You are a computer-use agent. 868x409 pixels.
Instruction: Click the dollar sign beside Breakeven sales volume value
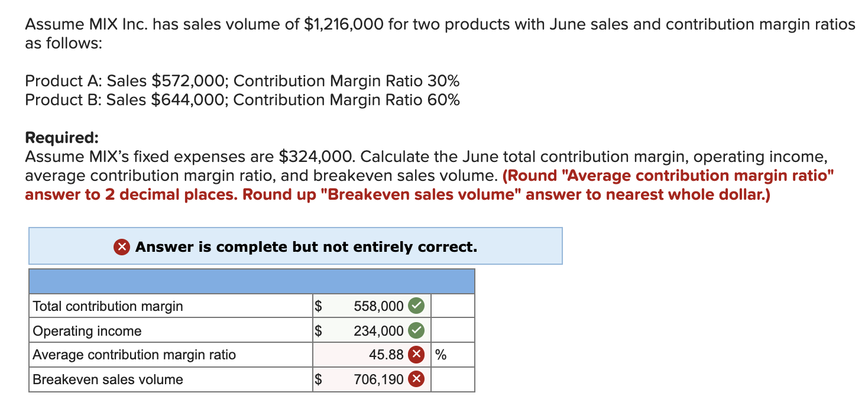tap(318, 379)
